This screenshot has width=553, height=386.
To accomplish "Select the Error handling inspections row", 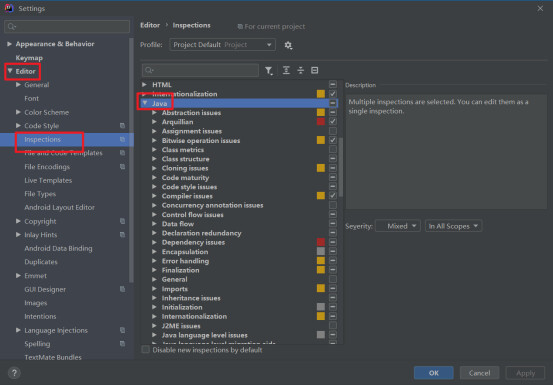I will (240, 261).
